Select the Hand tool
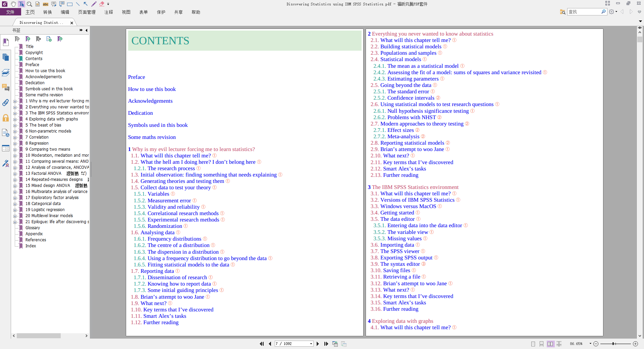This screenshot has height=349, width=644. pos(13,4)
